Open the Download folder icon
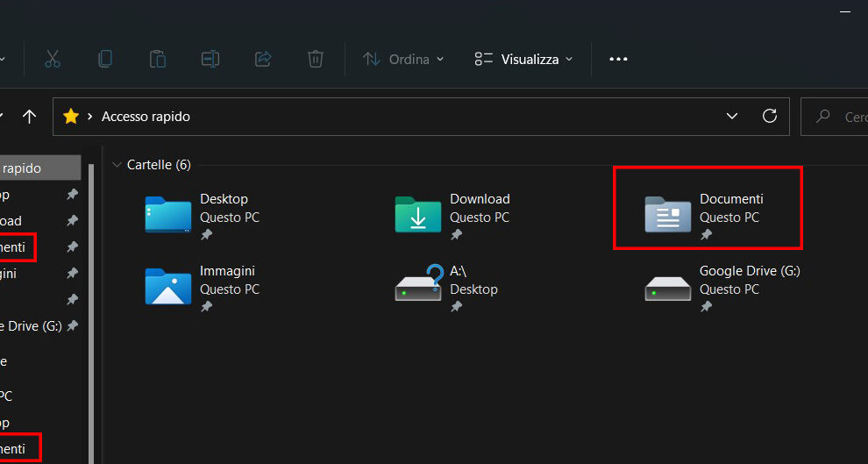Screen dimensions: 868x464 pos(418,214)
